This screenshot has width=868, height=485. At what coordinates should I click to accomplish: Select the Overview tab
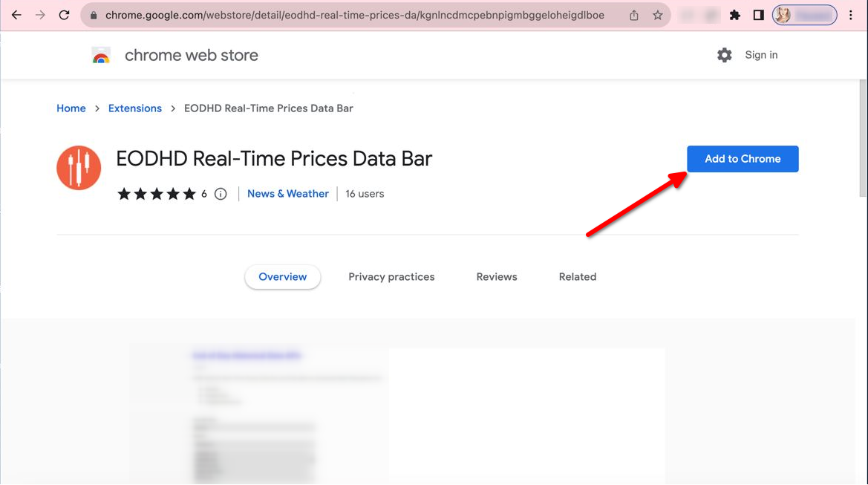coord(282,277)
